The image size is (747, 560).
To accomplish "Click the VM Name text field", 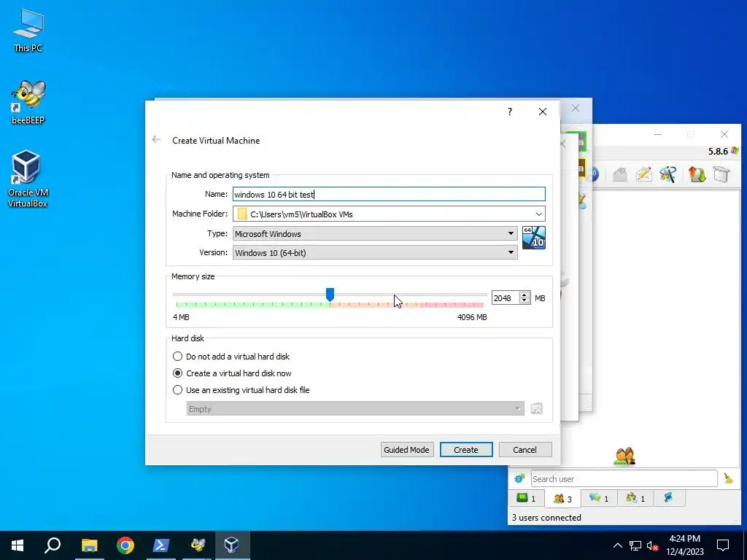I will click(x=389, y=194).
